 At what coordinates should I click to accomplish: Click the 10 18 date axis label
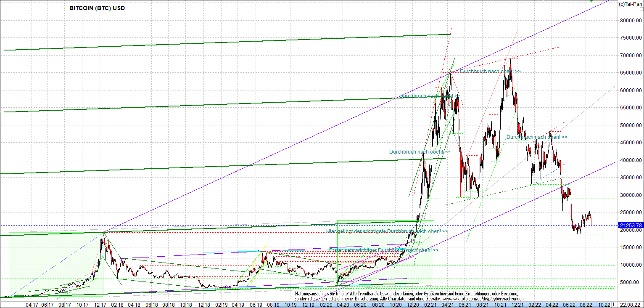[186, 305]
